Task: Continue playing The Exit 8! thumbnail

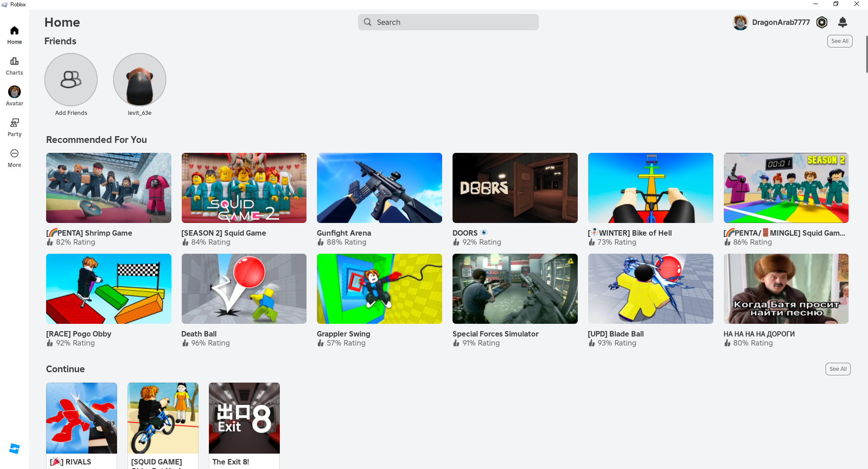Action: 244,418
